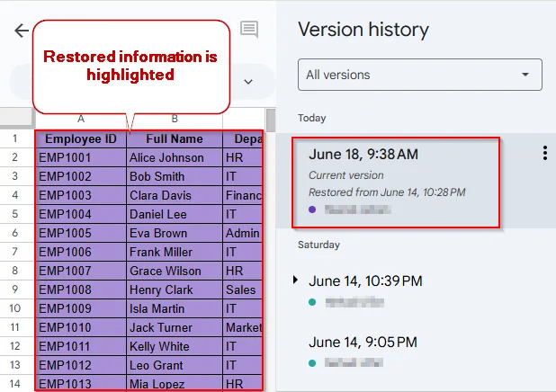Click cell EMP1002
The image size is (556, 392).
pos(81,176)
